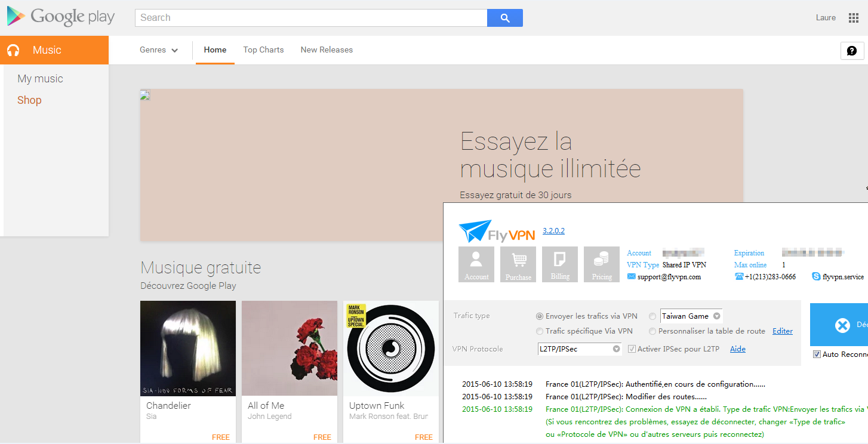Click support@flyvpn.com email address

669,277
